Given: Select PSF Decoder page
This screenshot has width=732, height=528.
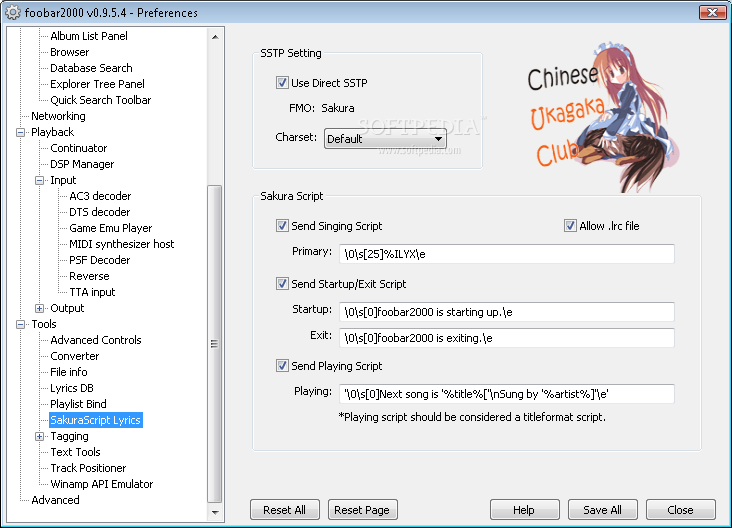Looking at the screenshot, I should point(99,260).
